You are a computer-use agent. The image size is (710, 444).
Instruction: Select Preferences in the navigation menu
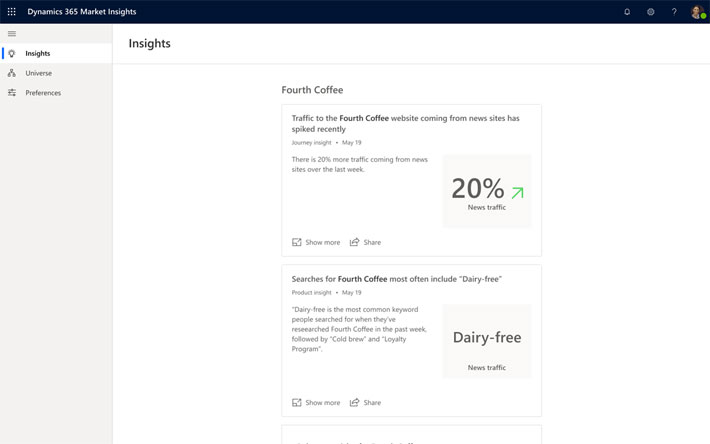43,93
